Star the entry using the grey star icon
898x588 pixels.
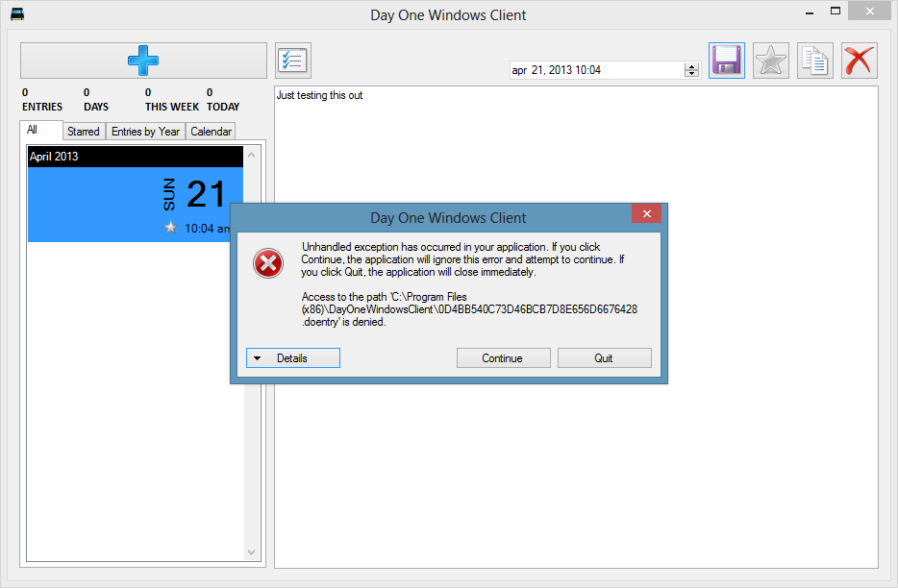770,61
